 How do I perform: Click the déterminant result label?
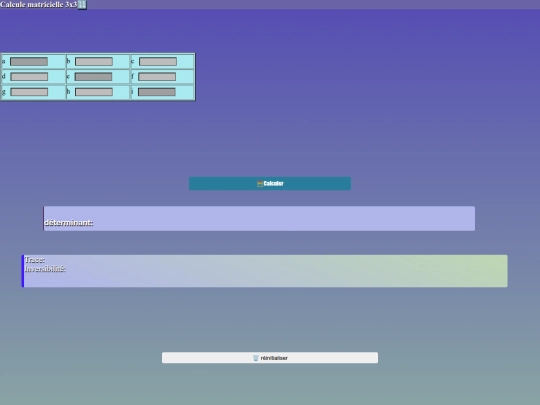point(69,223)
